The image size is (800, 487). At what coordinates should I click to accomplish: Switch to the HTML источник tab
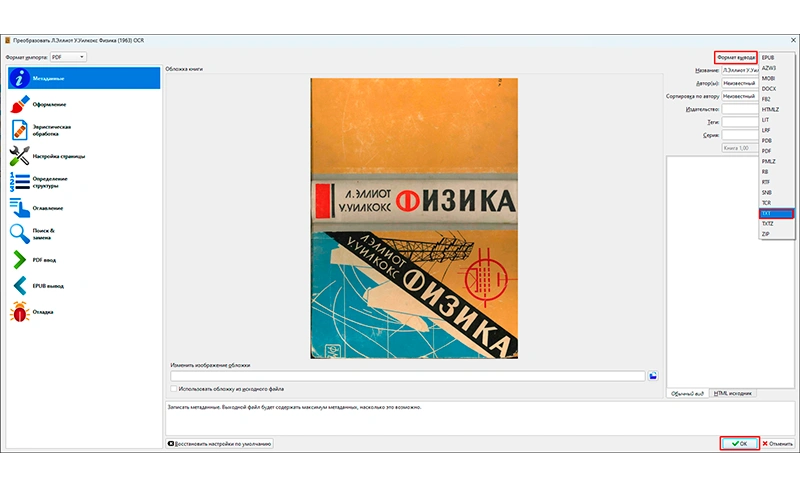point(733,393)
